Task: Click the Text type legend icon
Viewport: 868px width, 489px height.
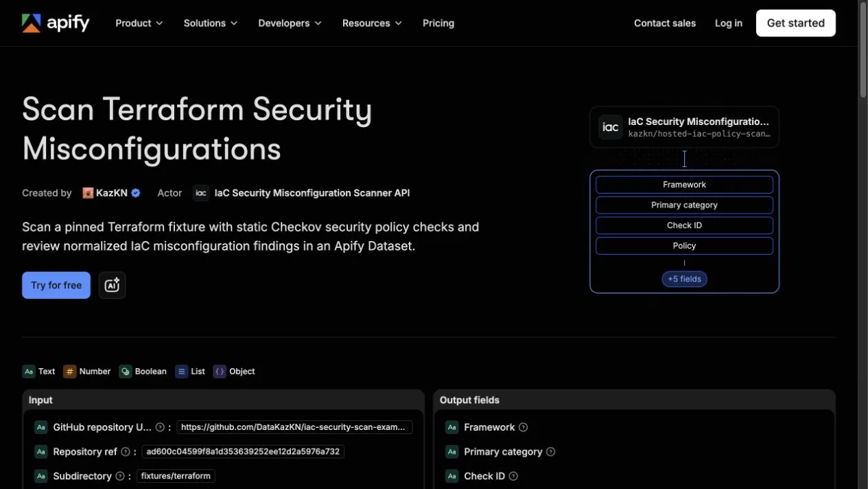Action: click(x=29, y=372)
